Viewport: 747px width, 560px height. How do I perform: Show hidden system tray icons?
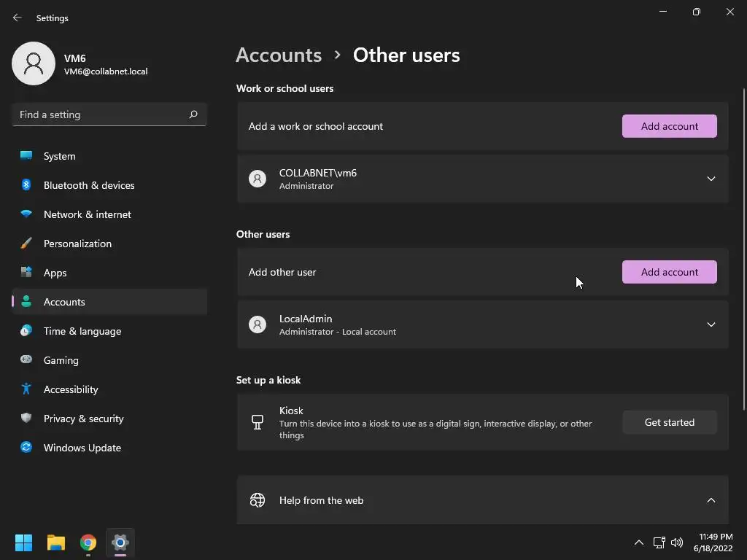tap(639, 542)
